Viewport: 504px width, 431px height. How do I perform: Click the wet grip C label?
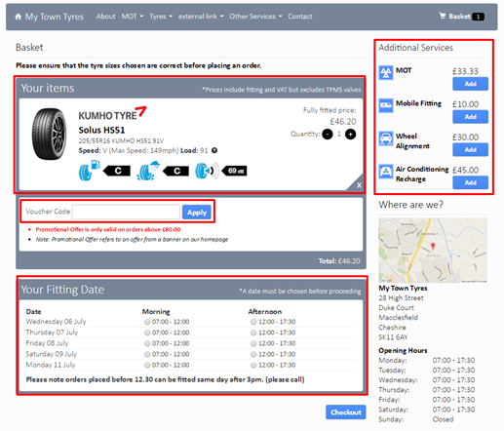tap(175, 171)
